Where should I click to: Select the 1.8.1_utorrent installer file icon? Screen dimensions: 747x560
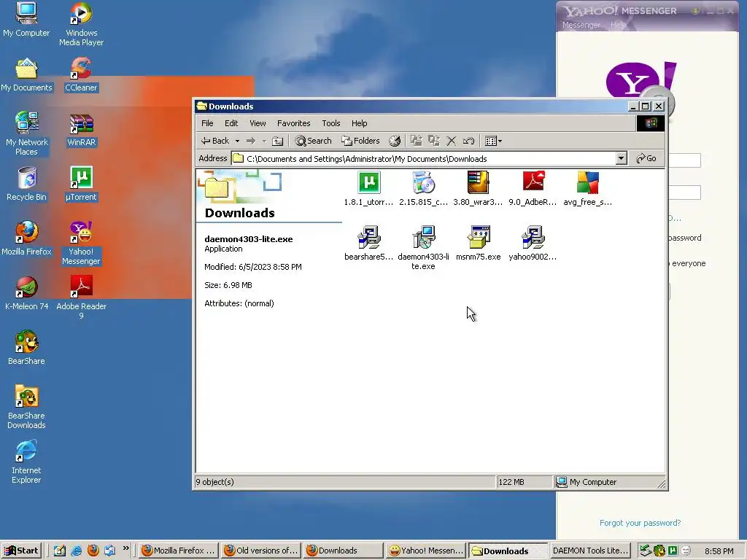[368, 183]
